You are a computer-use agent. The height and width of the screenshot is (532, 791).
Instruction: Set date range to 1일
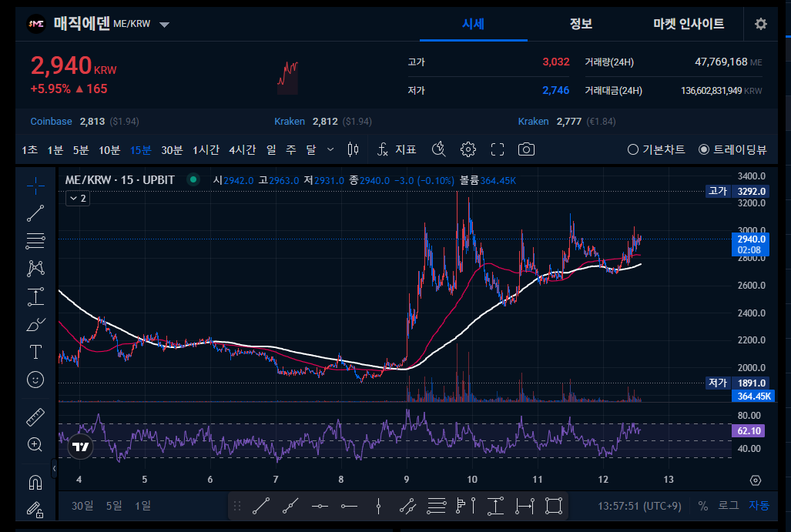pyautogui.click(x=142, y=506)
